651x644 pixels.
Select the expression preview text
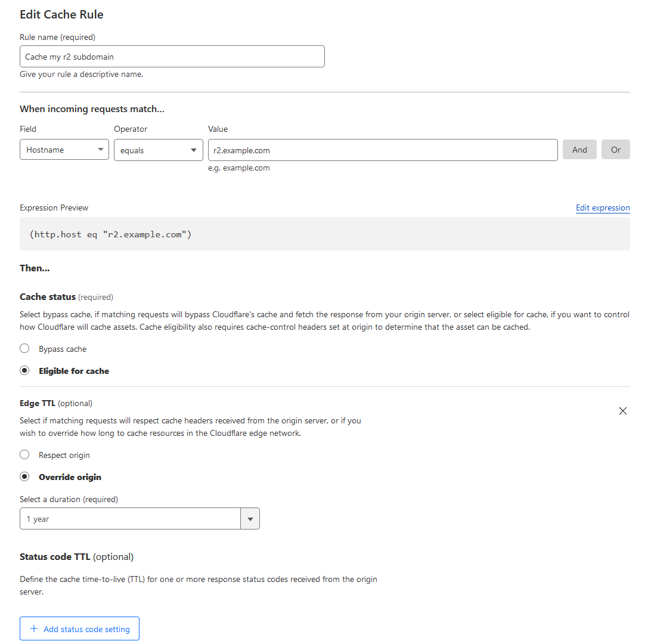[110, 234]
